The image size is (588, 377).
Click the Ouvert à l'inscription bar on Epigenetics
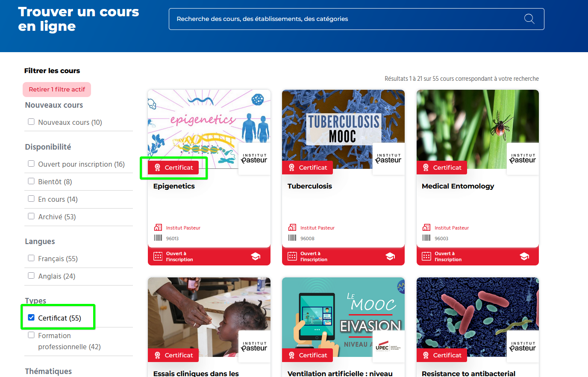click(x=209, y=256)
